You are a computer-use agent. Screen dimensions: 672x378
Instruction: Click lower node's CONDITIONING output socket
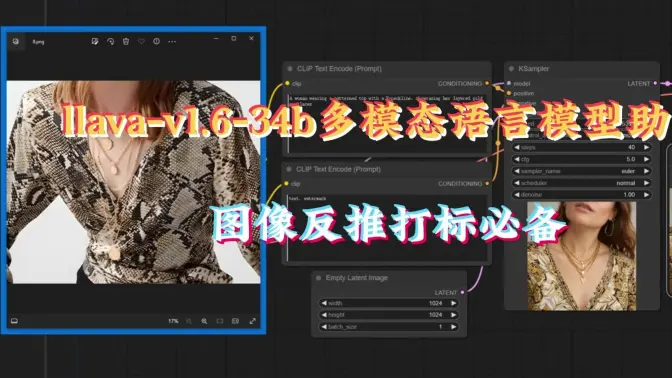point(487,184)
